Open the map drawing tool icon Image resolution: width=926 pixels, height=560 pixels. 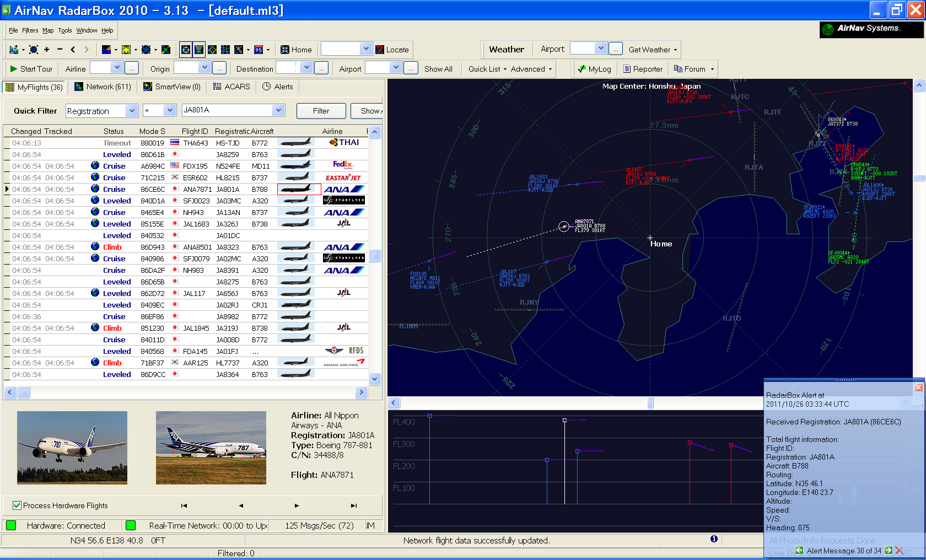14,50
